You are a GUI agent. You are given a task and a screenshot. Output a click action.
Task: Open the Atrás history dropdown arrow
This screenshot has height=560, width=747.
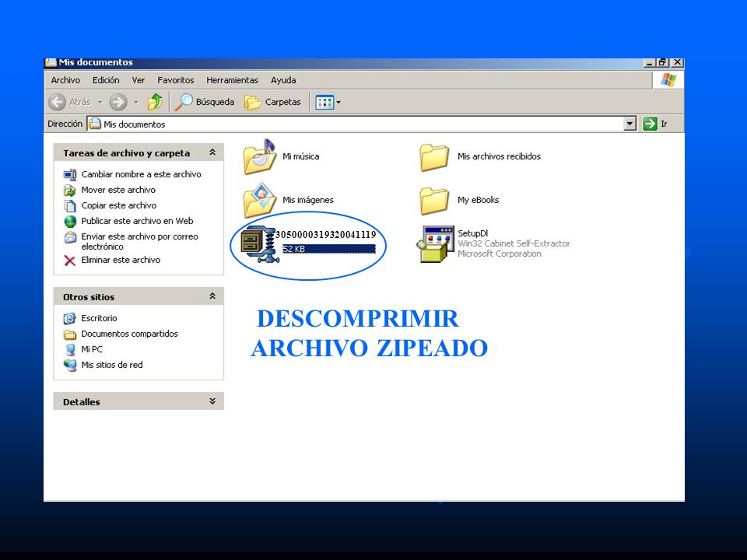point(100,102)
